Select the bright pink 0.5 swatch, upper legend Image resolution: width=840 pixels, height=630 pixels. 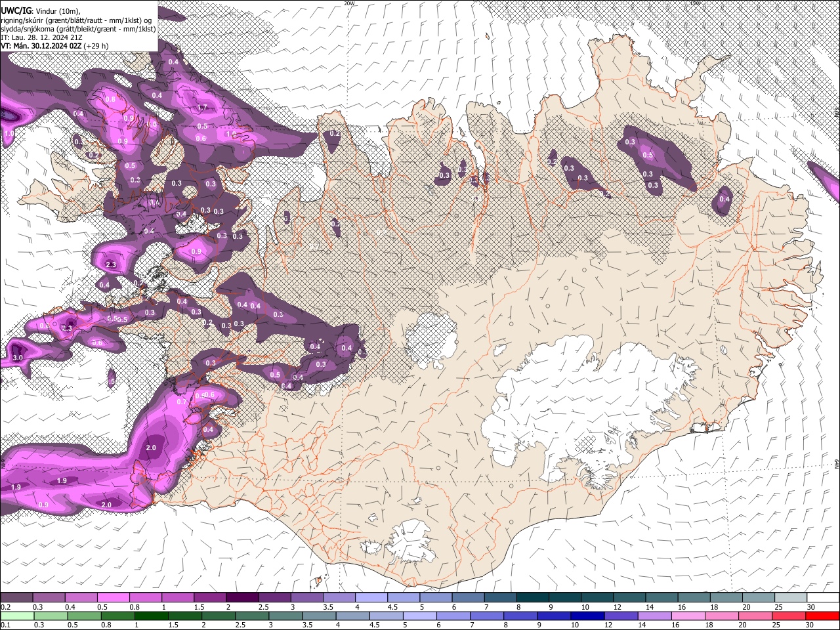tap(113, 598)
